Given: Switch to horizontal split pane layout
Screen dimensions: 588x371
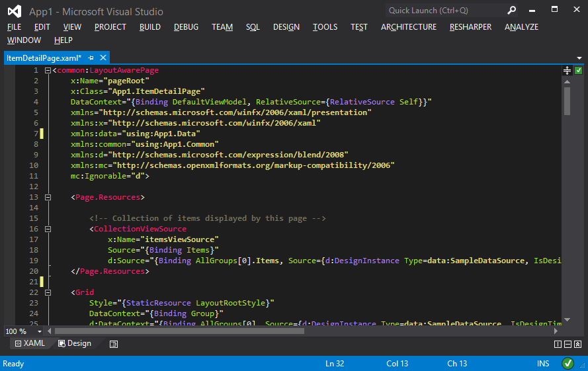Looking at the screenshot, I should 567,344.
